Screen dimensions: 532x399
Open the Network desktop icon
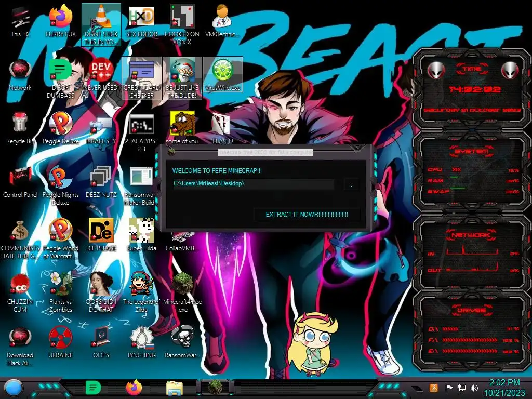pos(20,75)
